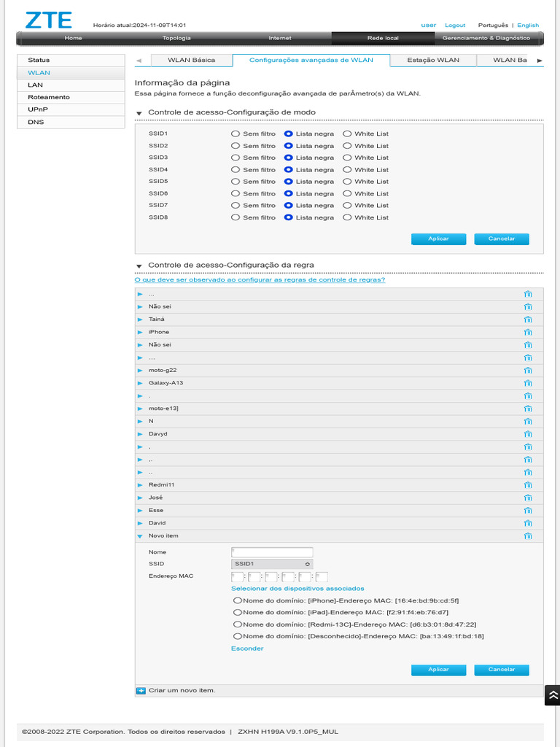
Task: Expand the 'moto-g22' rule row
Action: point(140,371)
